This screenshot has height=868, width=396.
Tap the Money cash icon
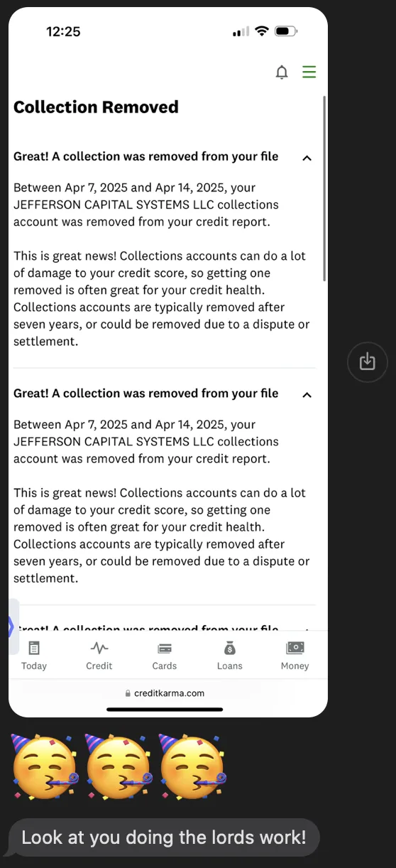(x=295, y=648)
